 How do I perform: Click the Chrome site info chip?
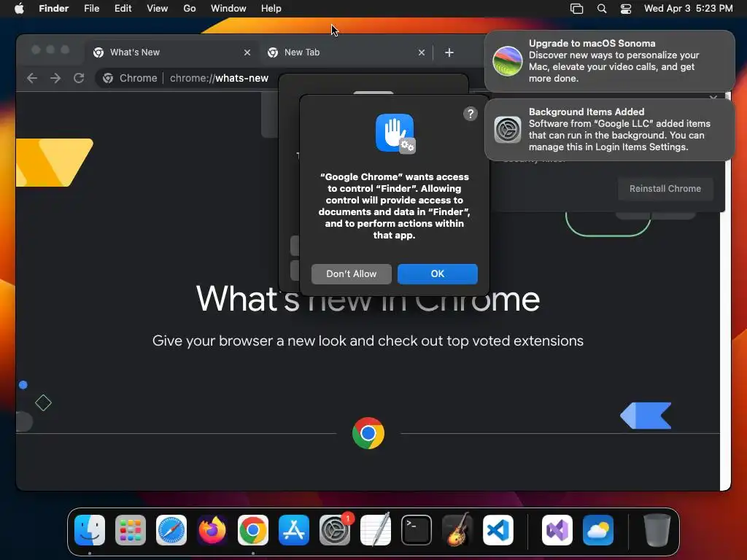(x=130, y=78)
